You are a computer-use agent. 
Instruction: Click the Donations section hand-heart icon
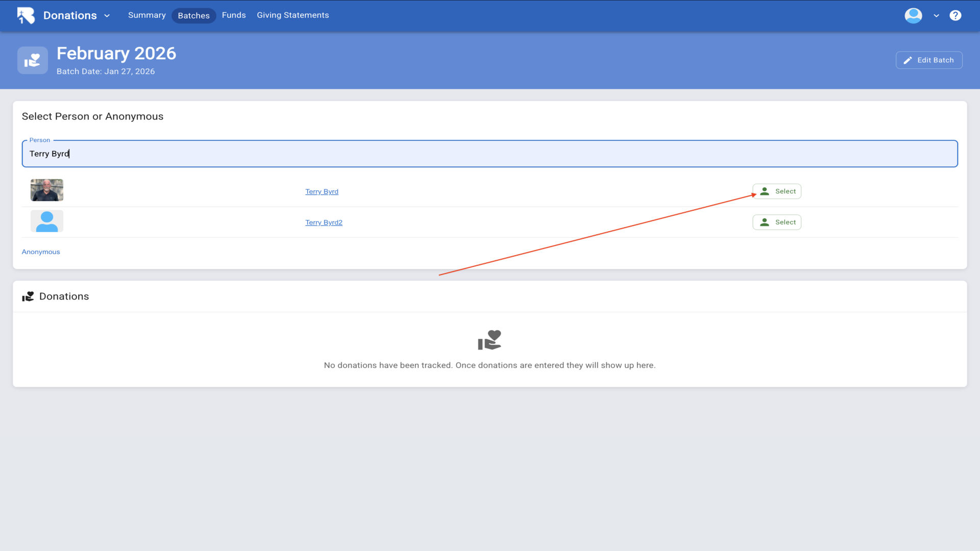28,296
